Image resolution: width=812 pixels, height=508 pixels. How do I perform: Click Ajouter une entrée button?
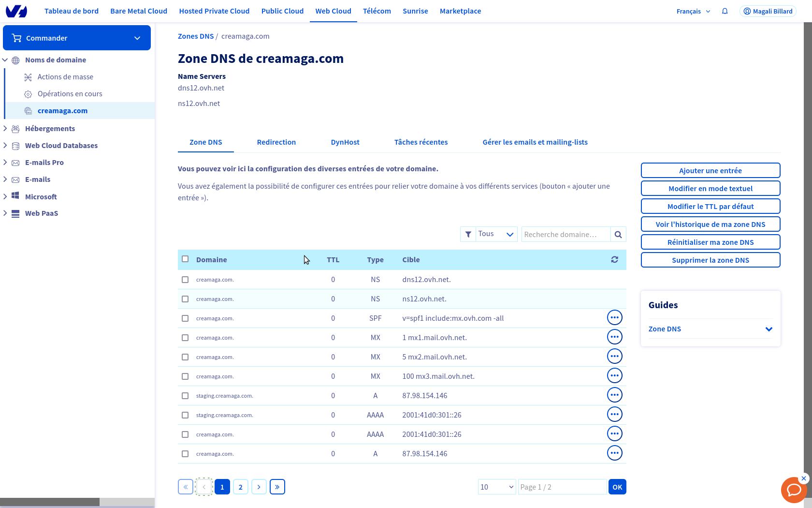(710, 171)
